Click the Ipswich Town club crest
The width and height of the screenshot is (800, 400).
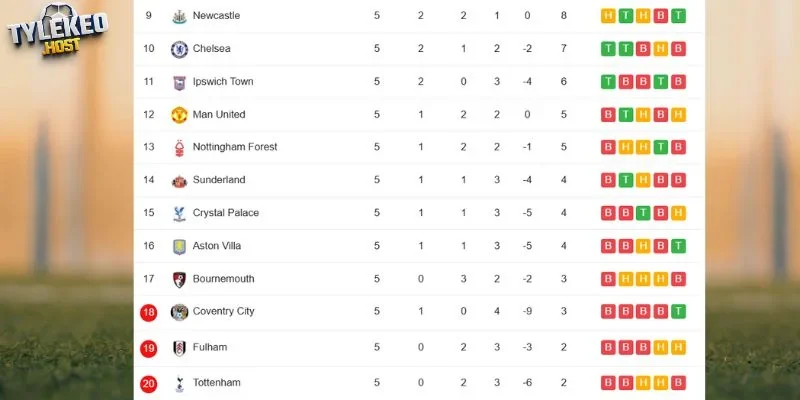click(x=179, y=82)
